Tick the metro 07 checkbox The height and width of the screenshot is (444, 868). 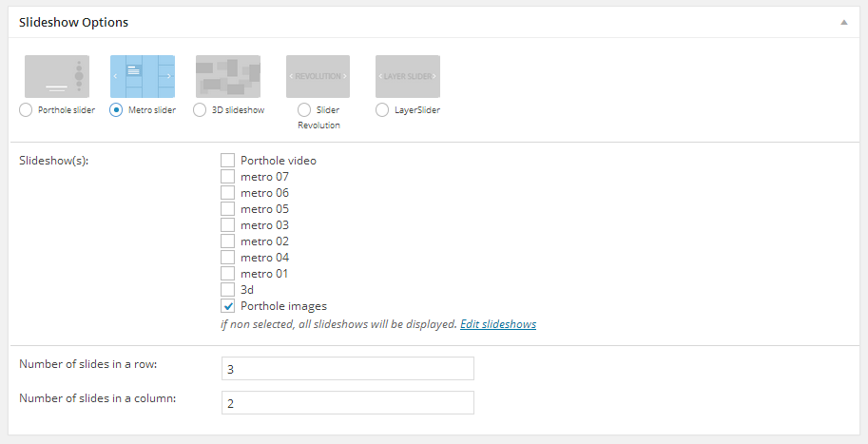click(228, 177)
